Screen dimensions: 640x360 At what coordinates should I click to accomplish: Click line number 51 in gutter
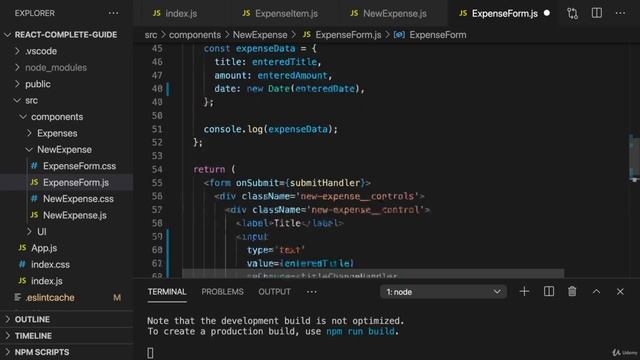click(x=157, y=129)
